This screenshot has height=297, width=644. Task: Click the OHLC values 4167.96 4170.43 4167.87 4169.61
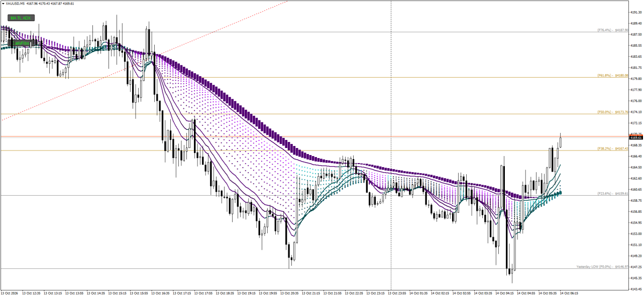50,3
